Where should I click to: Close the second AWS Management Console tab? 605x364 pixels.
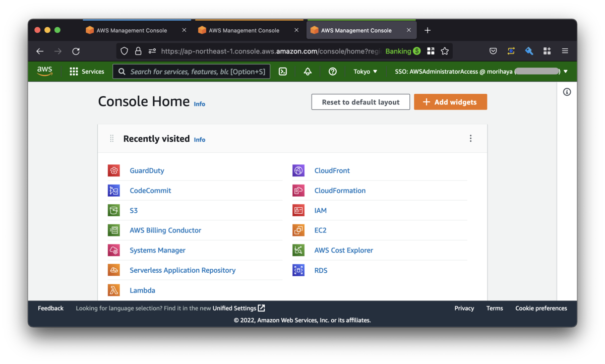(x=296, y=30)
